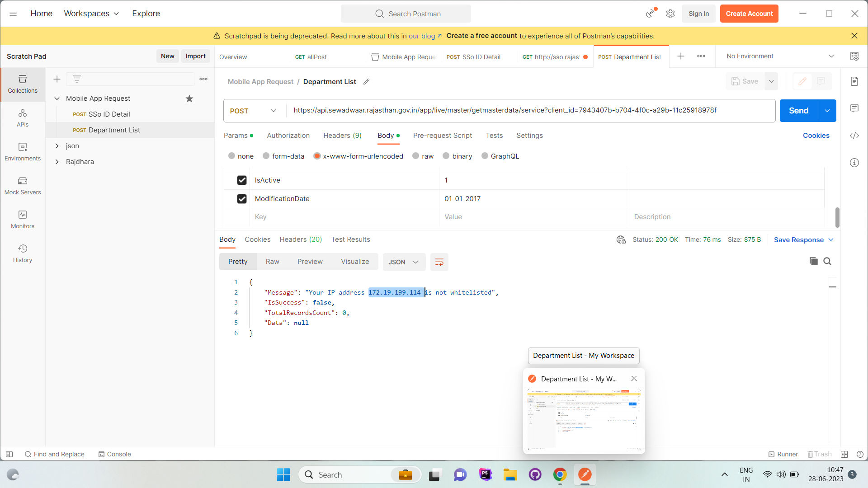868x488 pixels.
Task: Select the GraphQL body type
Action: tap(485, 156)
